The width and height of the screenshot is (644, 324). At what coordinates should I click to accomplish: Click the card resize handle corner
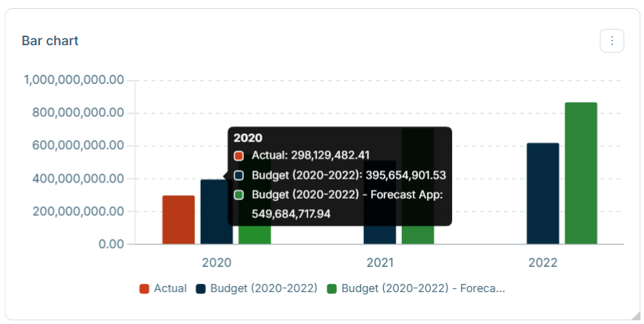[x=636, y=315]
